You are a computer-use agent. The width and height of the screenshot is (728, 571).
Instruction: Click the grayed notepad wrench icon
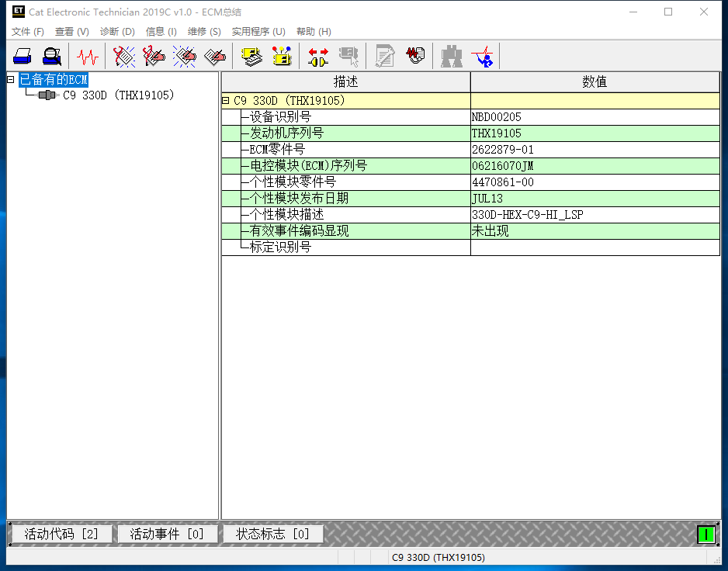(x=385, y=56)
